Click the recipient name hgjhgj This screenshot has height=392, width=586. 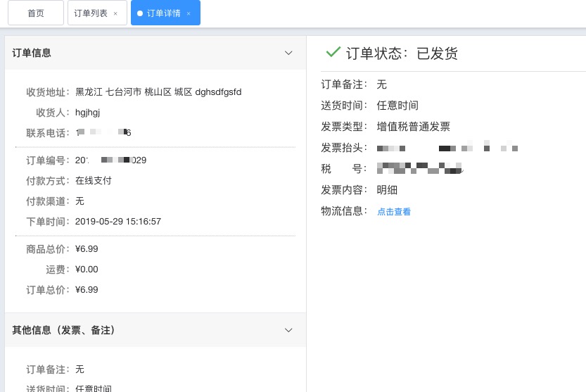tap(88, 113)
